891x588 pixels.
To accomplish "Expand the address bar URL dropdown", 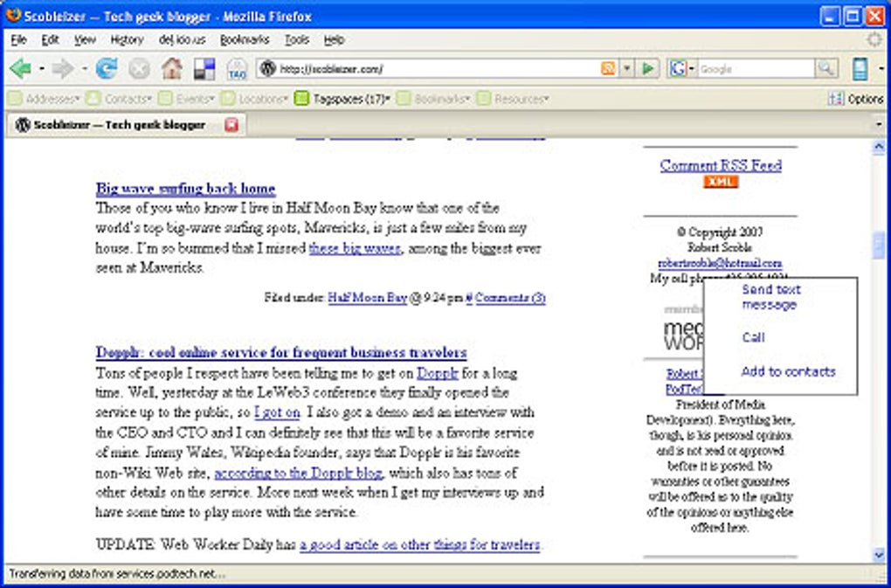I will click(625, 69).
